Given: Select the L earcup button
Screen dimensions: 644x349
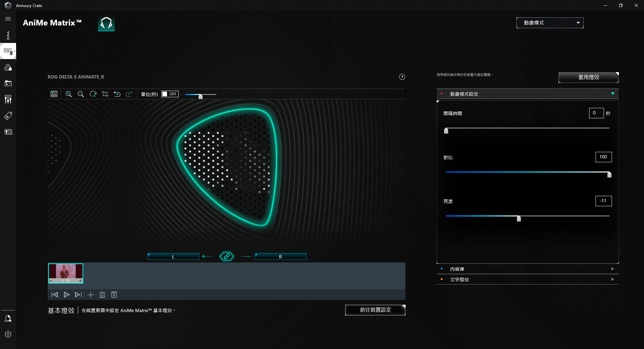Looking at the screenshot, I should coord(173,256).
